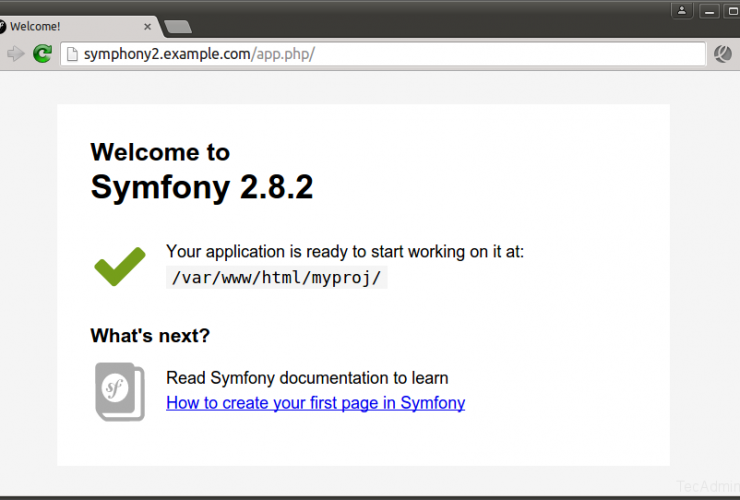Click 'Read Symfony documentation to learn' text
The width and height of the screenshot is (740, 500).
click(307, 378)
